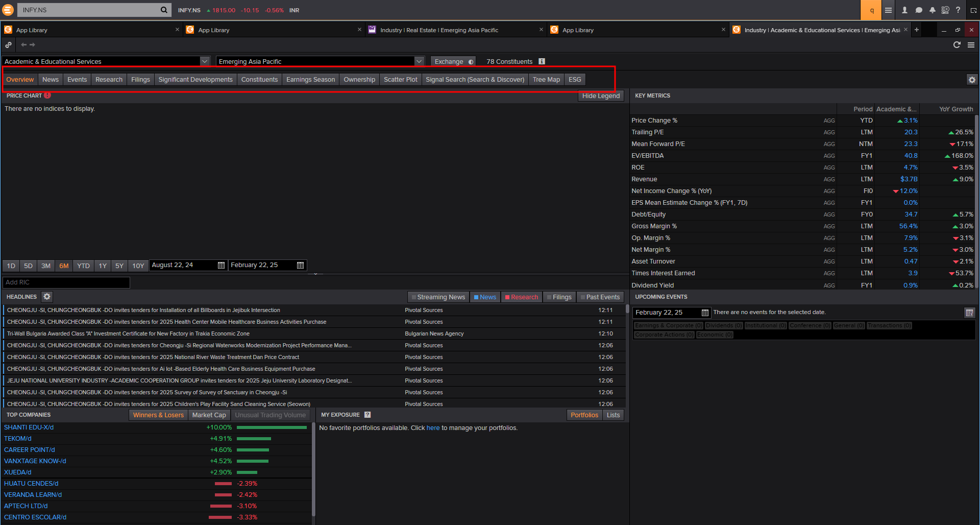
Task: Open the Scatter Plot tab
Action: click(400, 80)
